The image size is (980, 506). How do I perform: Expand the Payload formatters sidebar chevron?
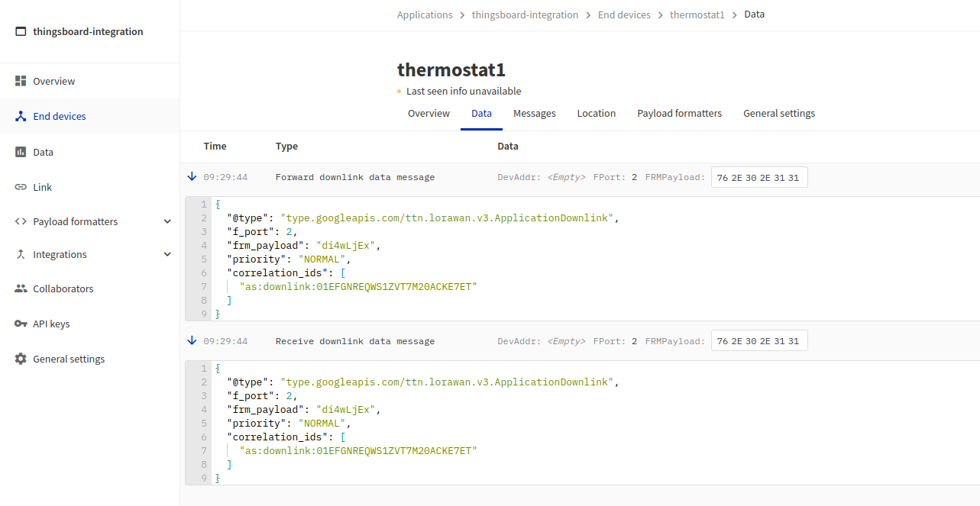click(167, 221)
